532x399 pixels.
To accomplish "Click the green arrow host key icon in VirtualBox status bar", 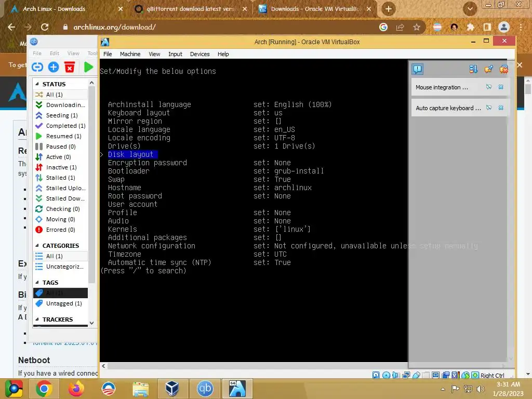I will 475,375.
